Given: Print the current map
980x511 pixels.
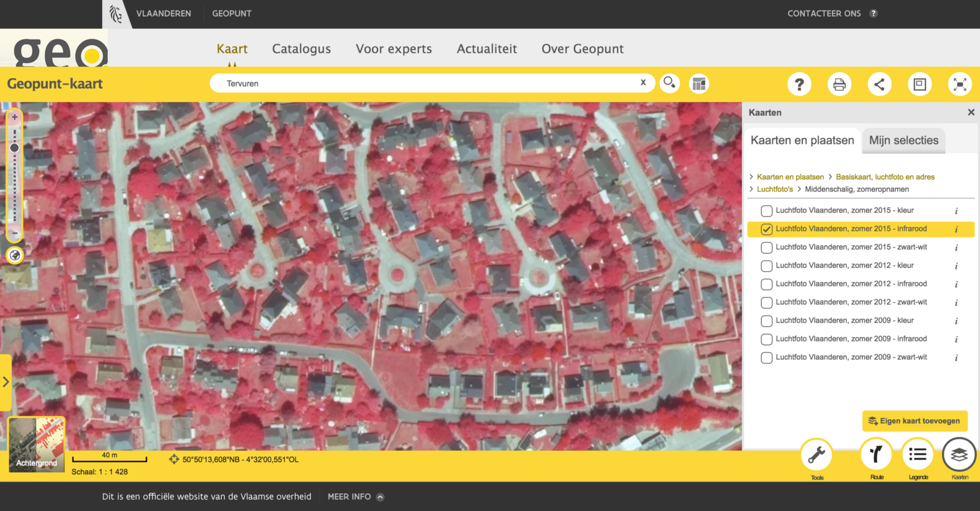Looking at the screenshot, I should (839, 84).
